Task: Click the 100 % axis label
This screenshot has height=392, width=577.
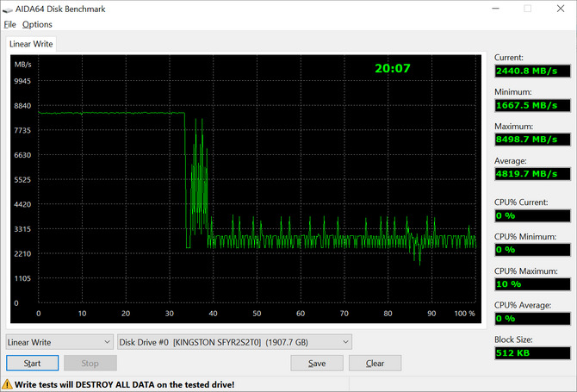Action: point(464,314)
